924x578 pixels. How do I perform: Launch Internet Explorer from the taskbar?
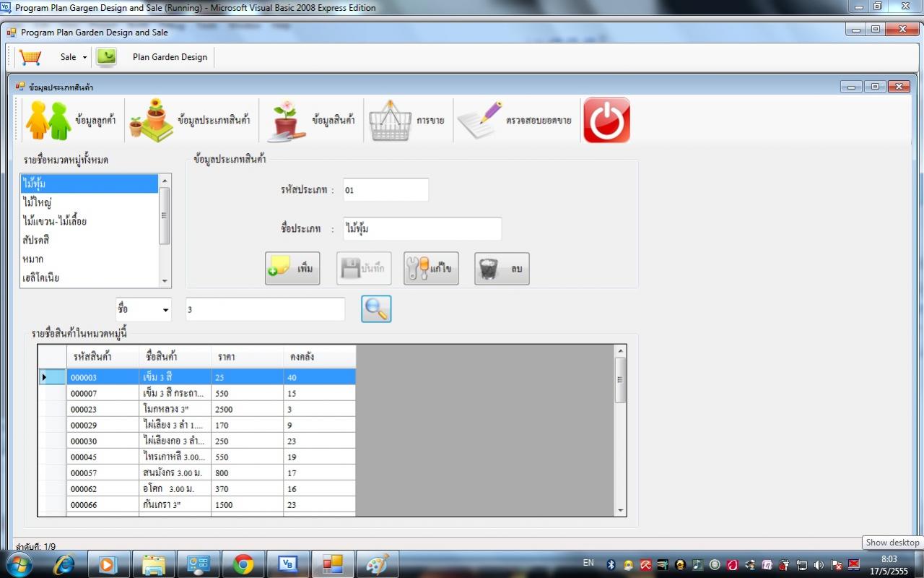click(64, 564)
